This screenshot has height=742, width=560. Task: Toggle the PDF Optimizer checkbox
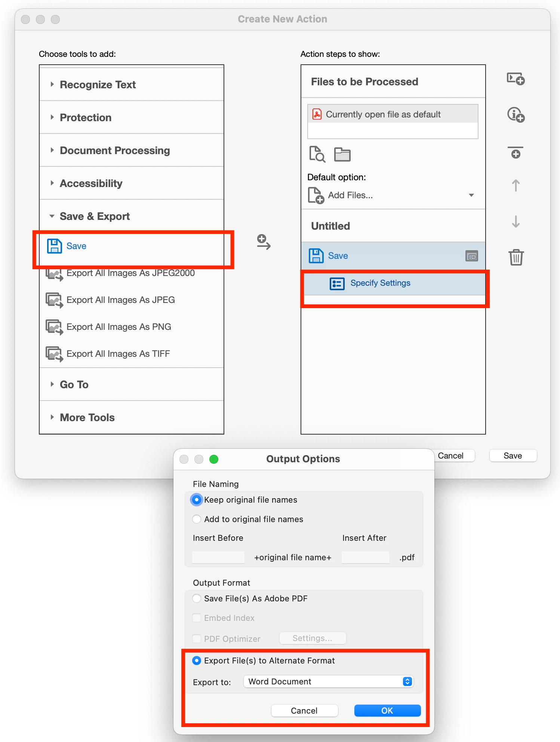(197, 638)
